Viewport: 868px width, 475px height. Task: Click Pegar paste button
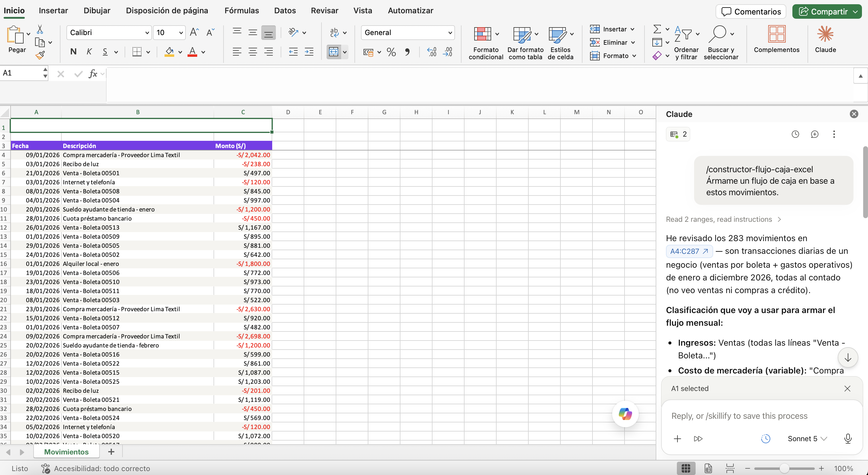coord(17,39)
